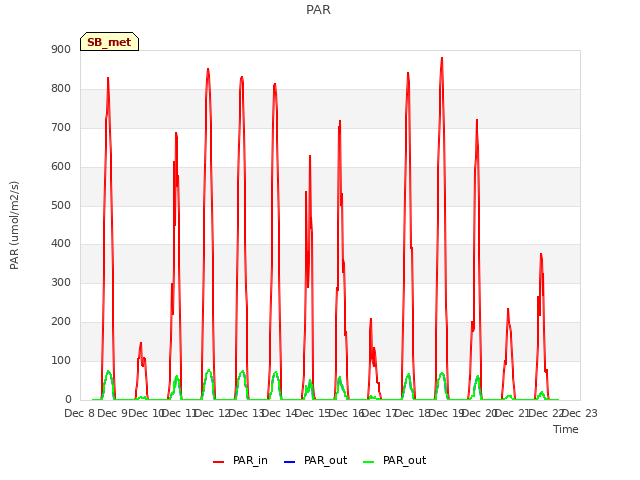The width and height of the screenshot is (640, 480).
Task: Click the PAR chart title
Action: pyautogui.click(x=318, y=10)
